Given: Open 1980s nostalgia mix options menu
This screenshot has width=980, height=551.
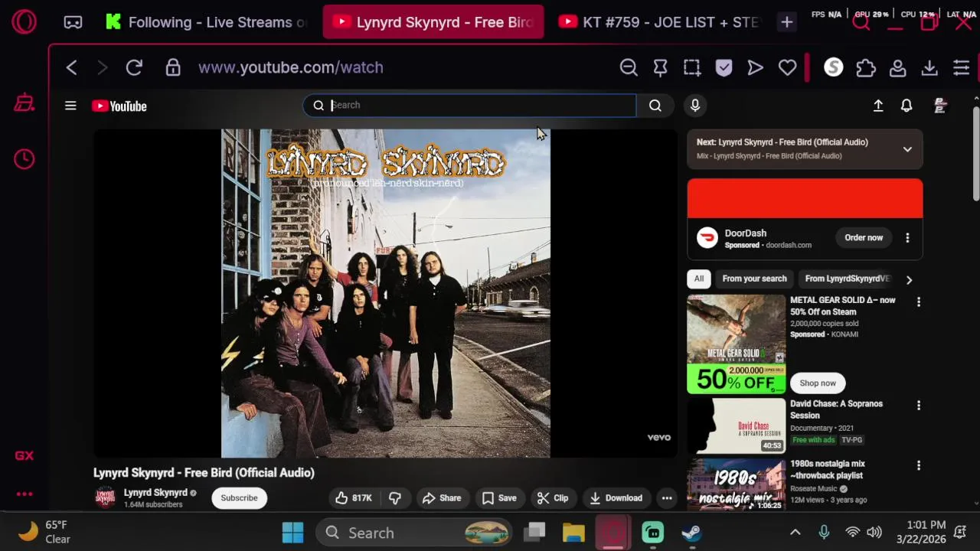Looking at the screenshot, I should (919, 465).
